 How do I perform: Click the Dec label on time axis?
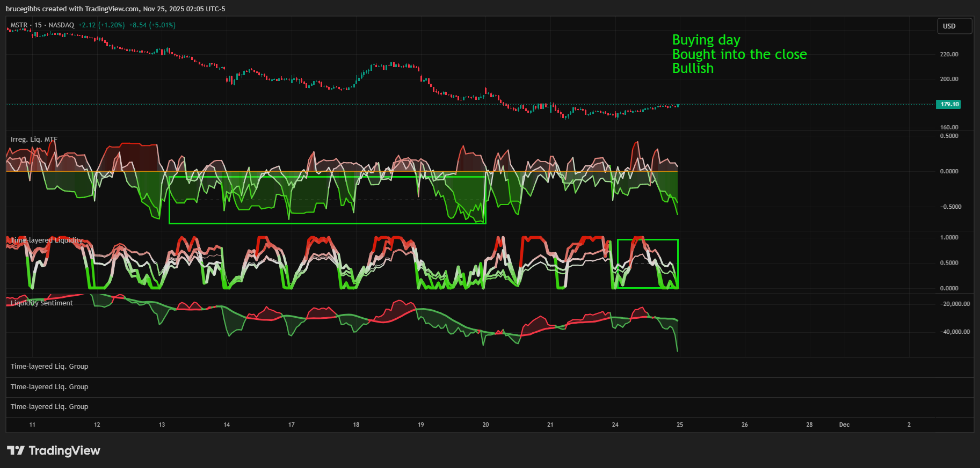(844, 425)
